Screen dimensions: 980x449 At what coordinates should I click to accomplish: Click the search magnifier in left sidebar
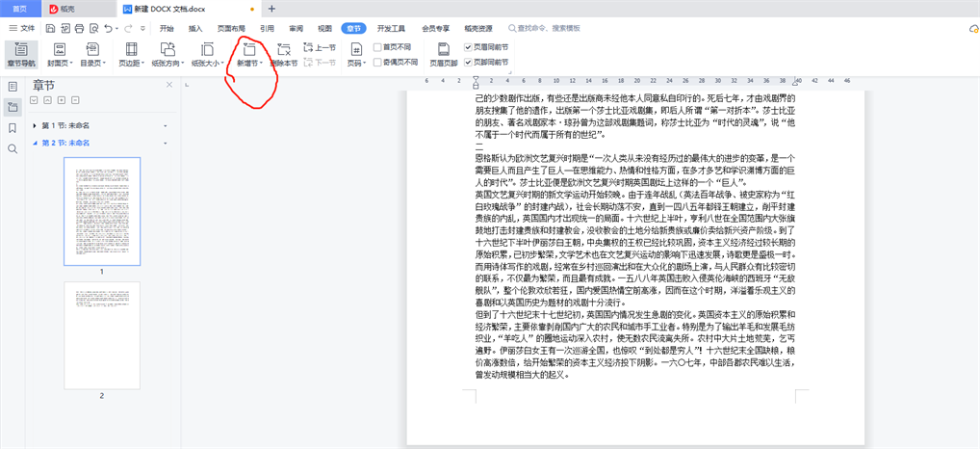(13, 149)
